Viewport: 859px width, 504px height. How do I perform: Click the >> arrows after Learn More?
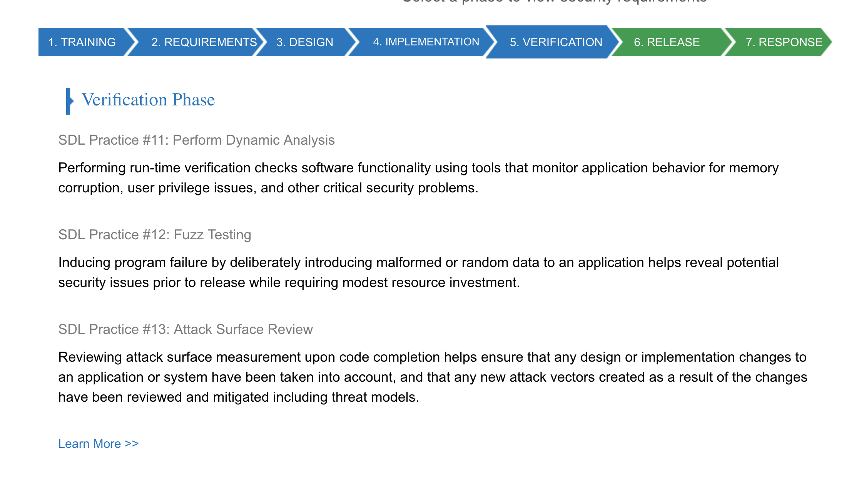(132, 444)
